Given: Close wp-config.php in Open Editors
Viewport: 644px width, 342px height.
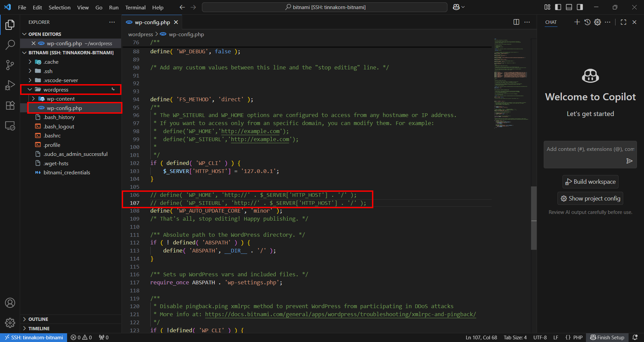Looking at the screenshot, I should (x=33, y=43).
